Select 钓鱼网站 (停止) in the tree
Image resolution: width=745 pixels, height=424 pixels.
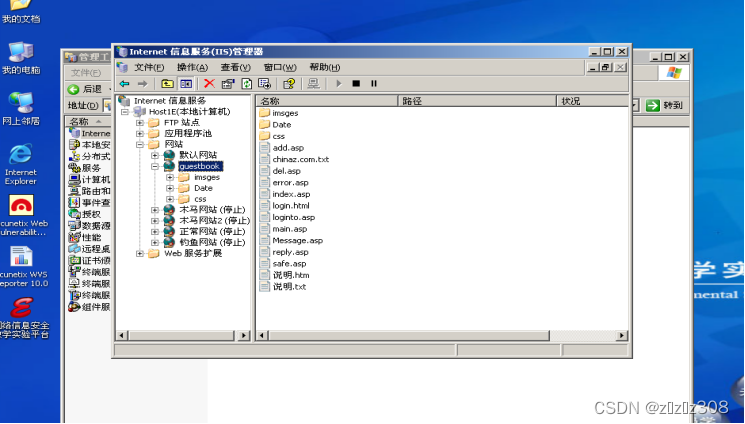click(x=212, y=243)
